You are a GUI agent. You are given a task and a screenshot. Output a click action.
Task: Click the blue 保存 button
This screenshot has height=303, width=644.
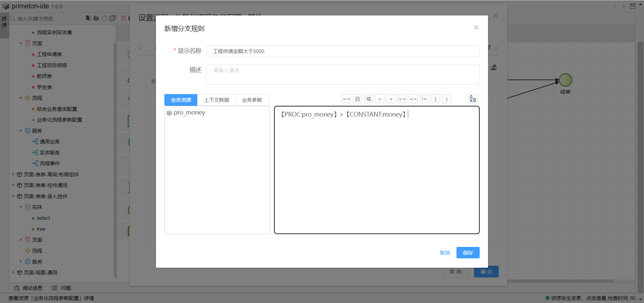[468, 253]
